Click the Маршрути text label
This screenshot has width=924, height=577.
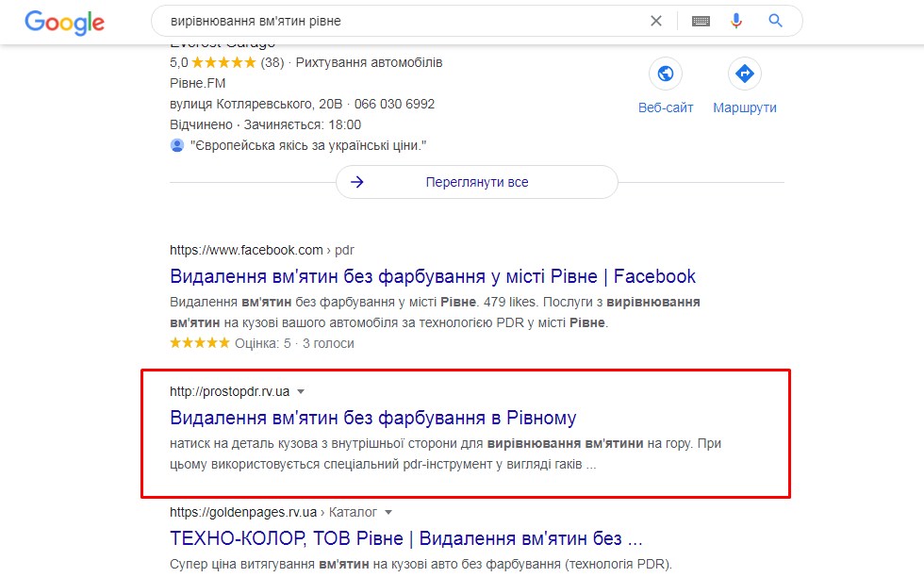point(745,107)
